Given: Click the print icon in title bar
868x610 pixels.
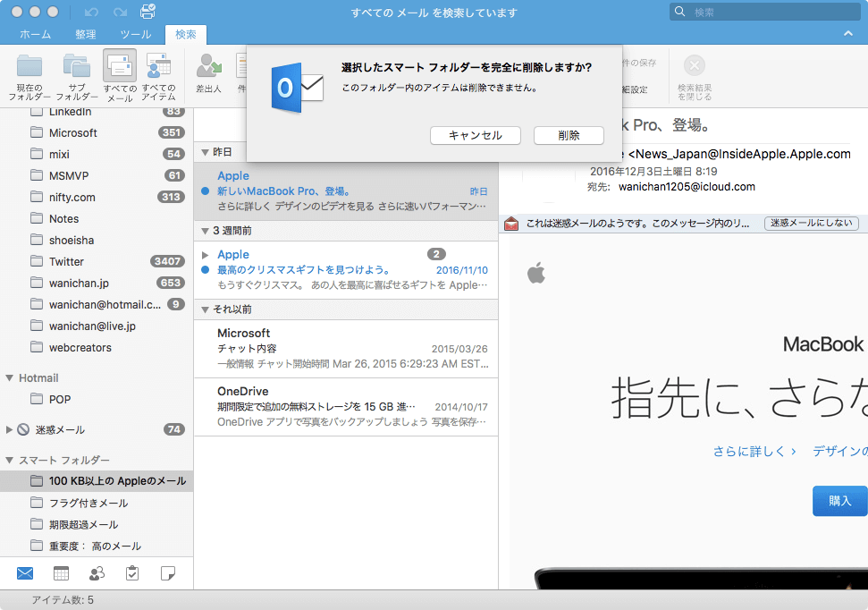Looking at the screenshot, I should [x=147, y=11].
